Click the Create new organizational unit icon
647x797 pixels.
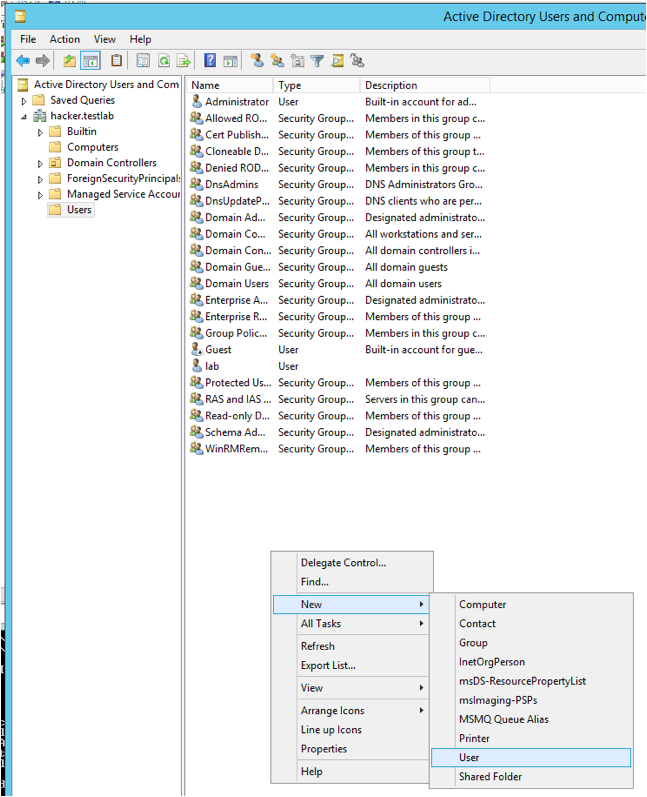297,61
